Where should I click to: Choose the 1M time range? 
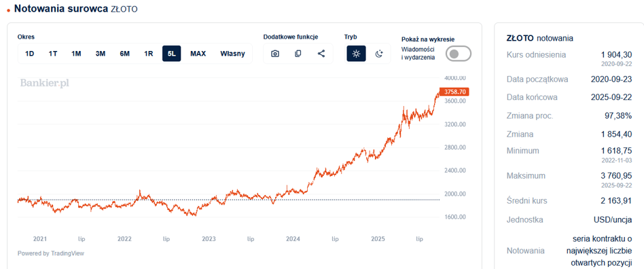pyautogui.click(x=76, y=54)
